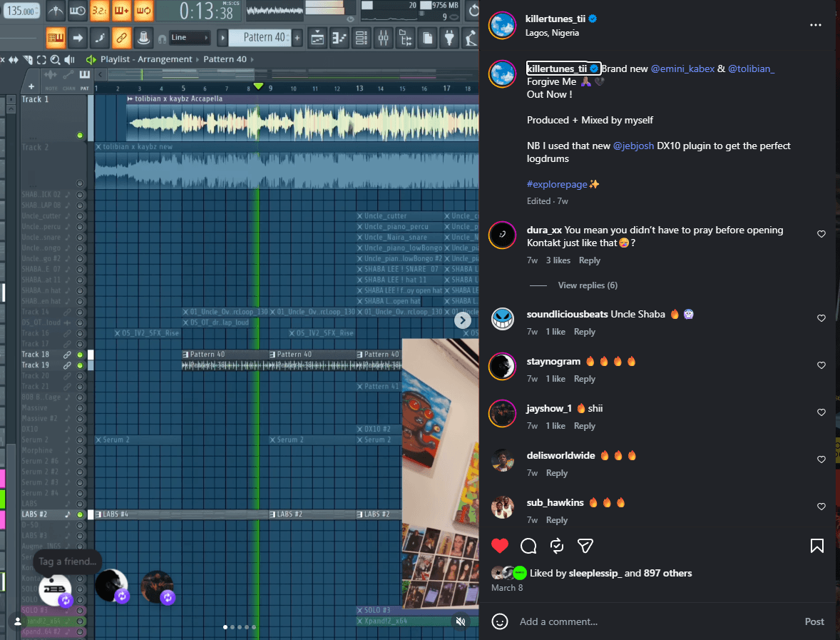Click the arrow left of Pattern 40 selector
Screen dimensions: 840x640
coord(223,38)
